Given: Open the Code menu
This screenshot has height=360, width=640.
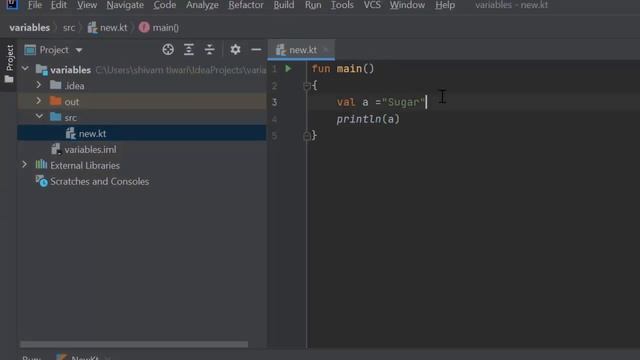Looking at the screenshot, I should (x=164, y=5).
